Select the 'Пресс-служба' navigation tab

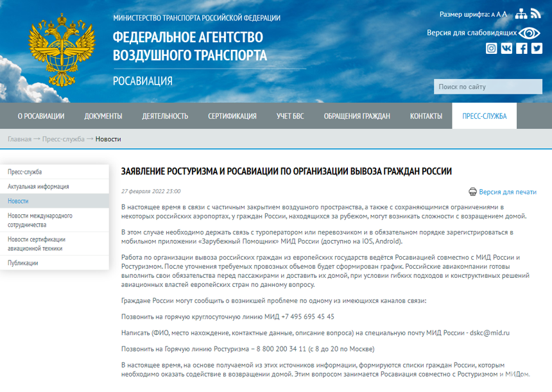[x=485, y=116]
